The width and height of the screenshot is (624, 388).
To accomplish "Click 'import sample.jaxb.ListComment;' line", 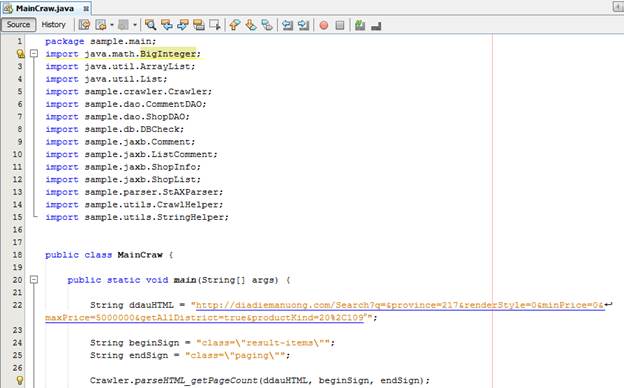I will [131, 154].
